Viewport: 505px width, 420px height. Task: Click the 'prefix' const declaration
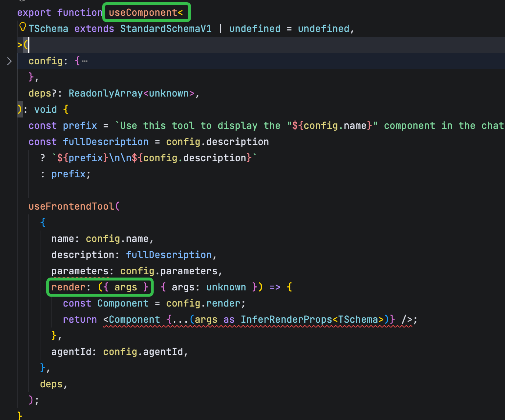[80, 126]
